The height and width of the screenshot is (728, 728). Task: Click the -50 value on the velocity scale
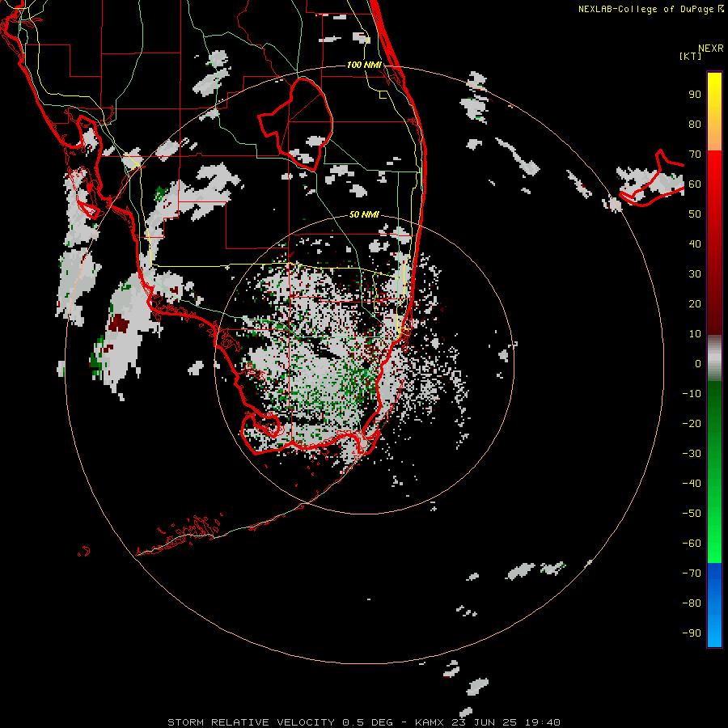coord(692,514)
